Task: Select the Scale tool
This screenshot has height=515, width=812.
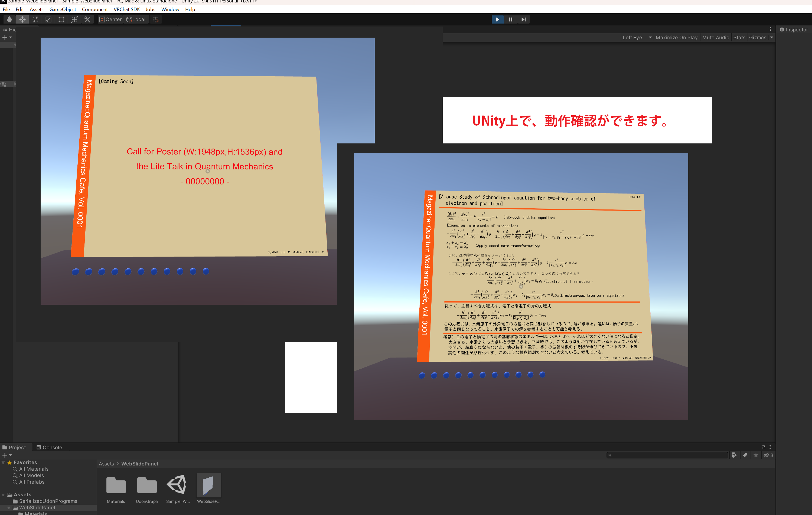Action: pos(48,19)
